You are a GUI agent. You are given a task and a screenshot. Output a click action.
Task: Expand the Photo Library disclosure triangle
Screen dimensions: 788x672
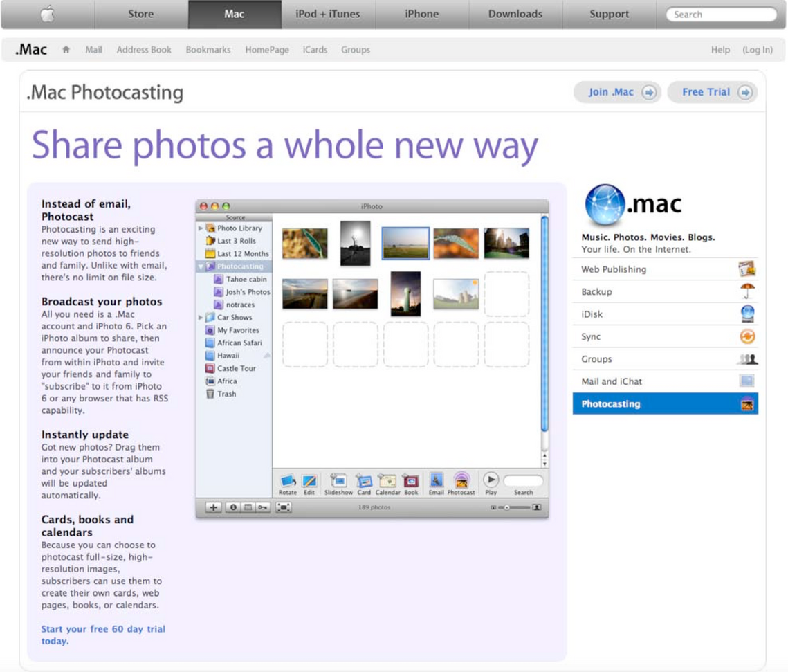(x=201, y=228)
